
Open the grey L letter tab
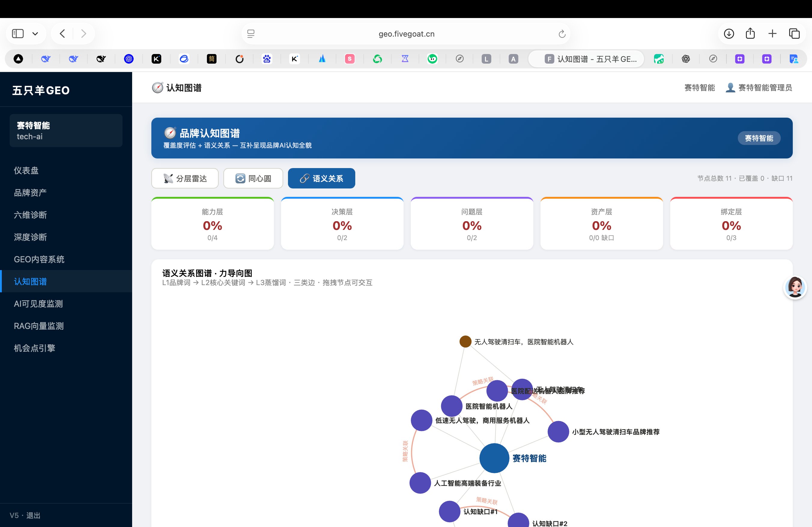486,59
